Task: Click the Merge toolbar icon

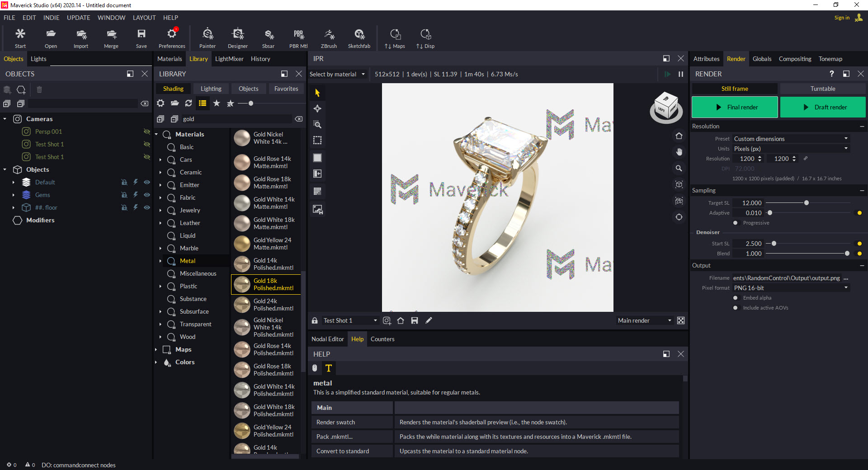Action: [111, 38]
